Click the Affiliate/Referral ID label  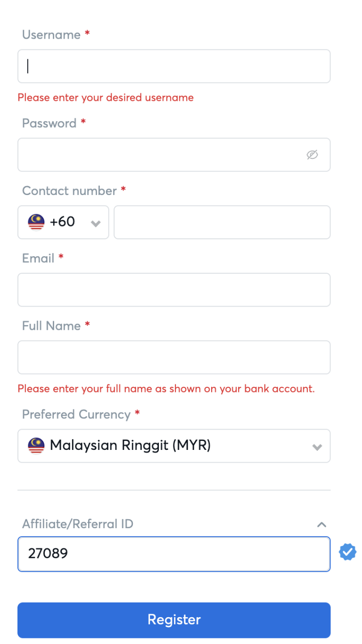[x=78, y=524]
